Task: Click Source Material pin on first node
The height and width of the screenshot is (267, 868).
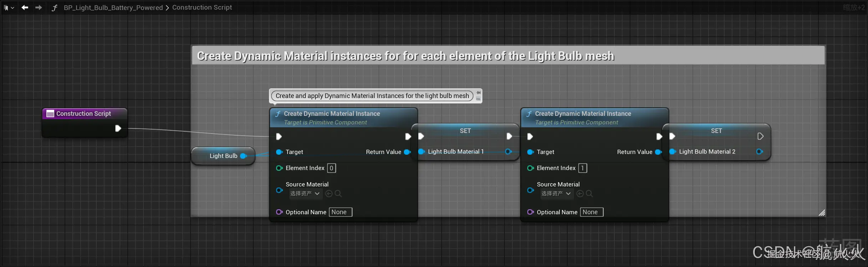Action: (279, 190)
